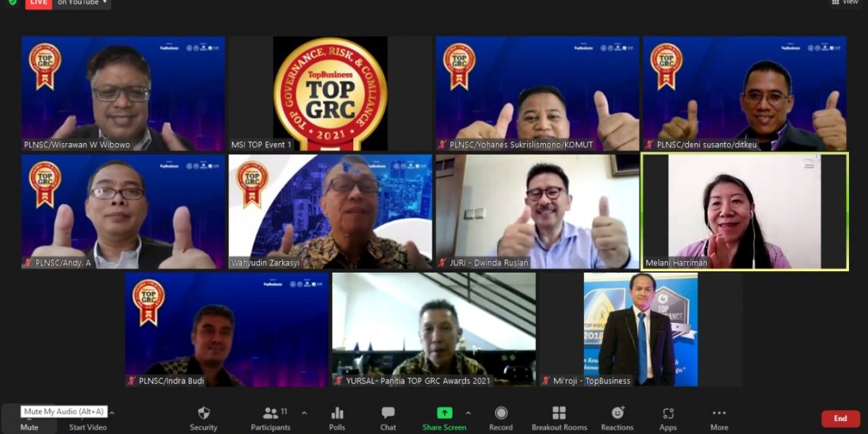This screenshot has height=434, width=868.
Task: Select the PLNSC/Andy. A video tile
Action: tap(123, 212)
